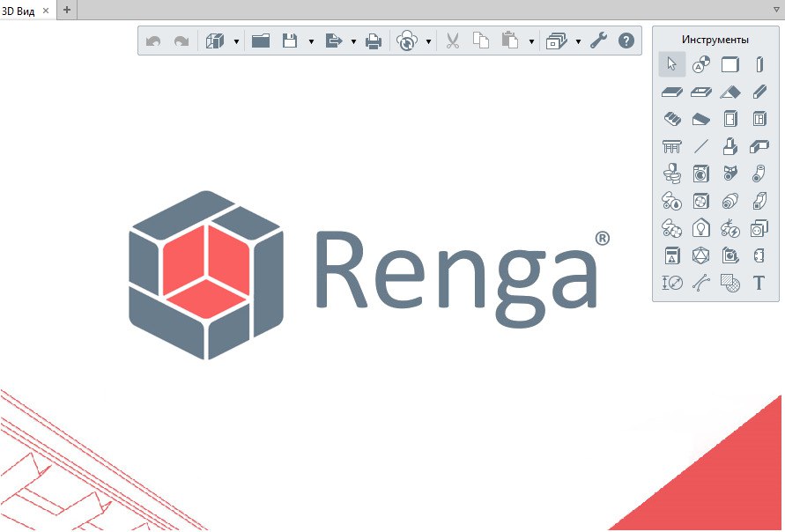The height and width of the screenshot is (532, 785).
Task: Select the Pipe tool
Action: [759, 174]
